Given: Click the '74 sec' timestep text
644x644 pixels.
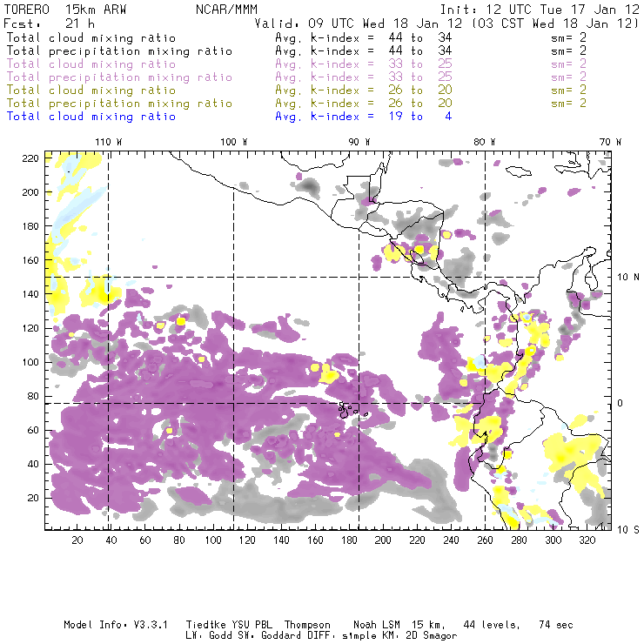Looking at the screenshot, I should (x=556, y=625).
